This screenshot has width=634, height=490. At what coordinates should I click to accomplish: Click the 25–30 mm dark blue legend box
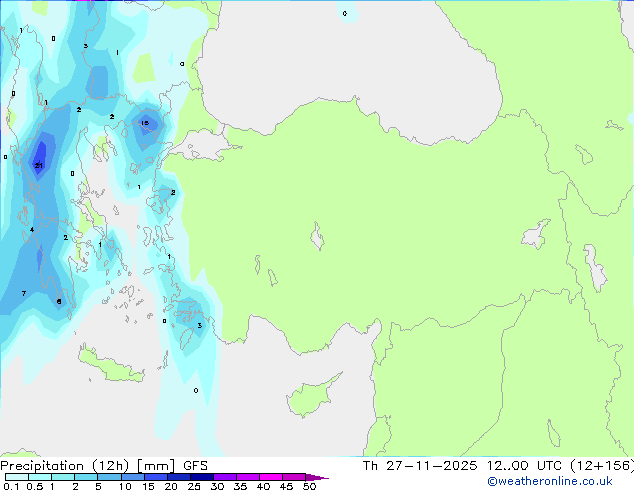(202, 477)
